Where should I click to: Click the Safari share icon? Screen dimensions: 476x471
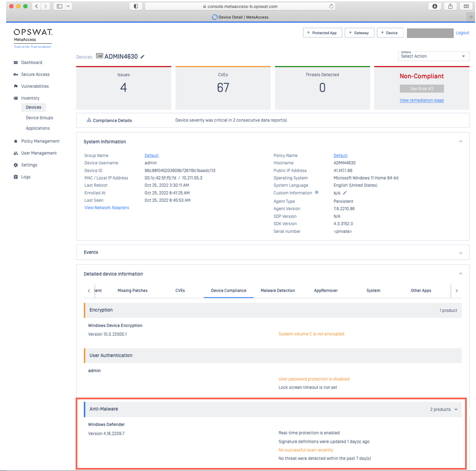coord(451,6)
